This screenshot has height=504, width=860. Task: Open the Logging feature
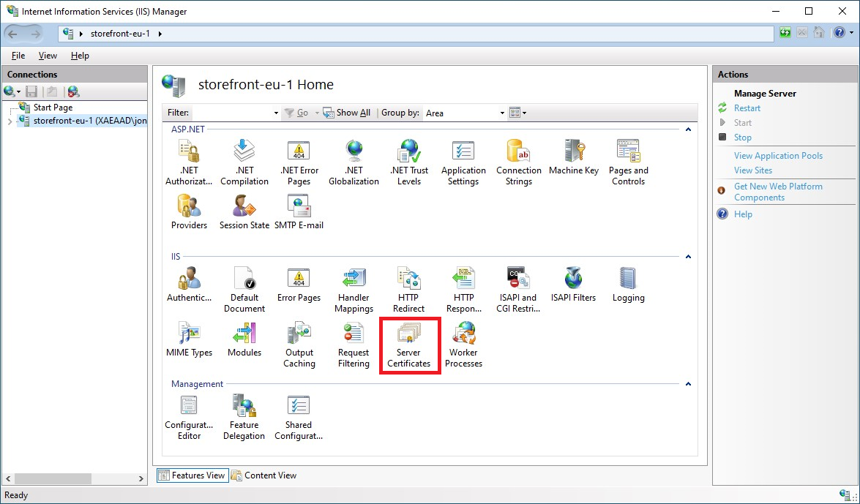628,284
